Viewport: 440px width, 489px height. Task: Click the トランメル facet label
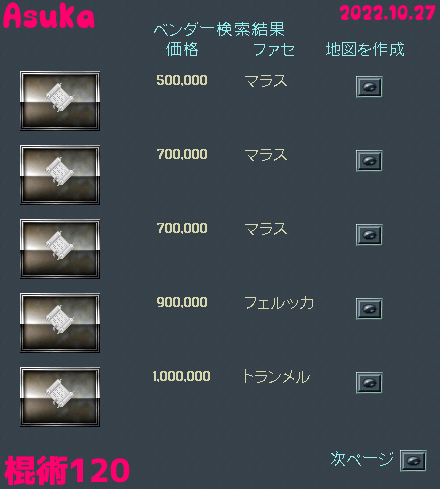(x=276, y=377)
